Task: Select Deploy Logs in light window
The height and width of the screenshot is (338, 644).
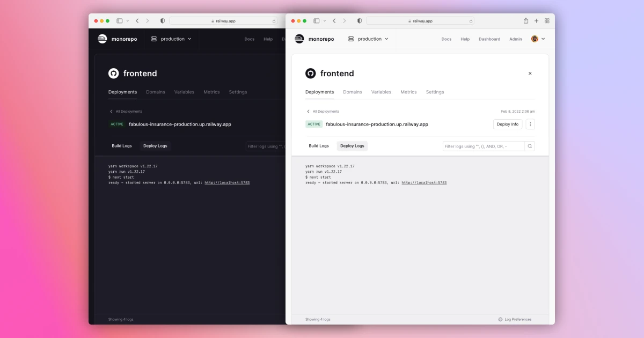Action: tap(352, 146)
